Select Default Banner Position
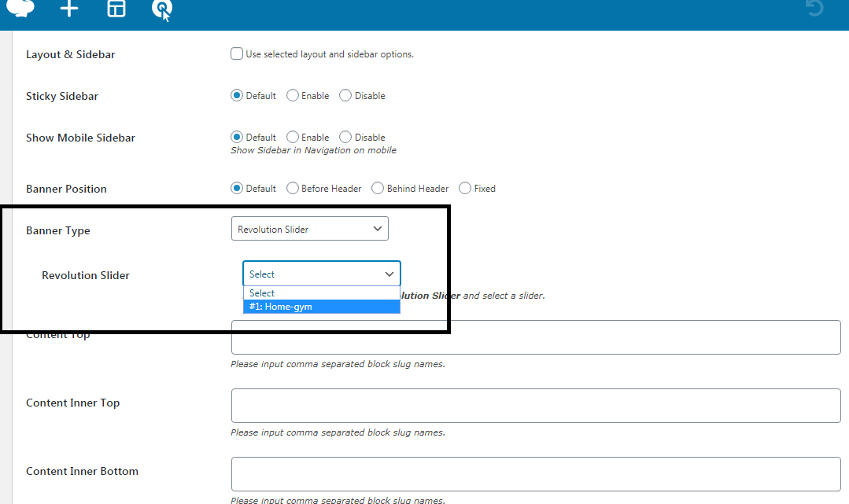 tap(237, 188)
